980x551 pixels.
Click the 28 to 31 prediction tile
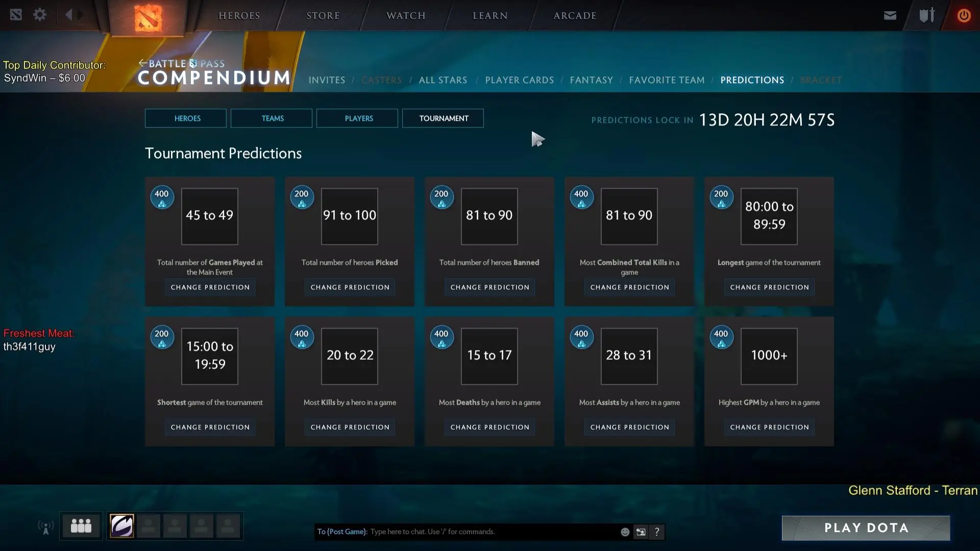(629, 356)
